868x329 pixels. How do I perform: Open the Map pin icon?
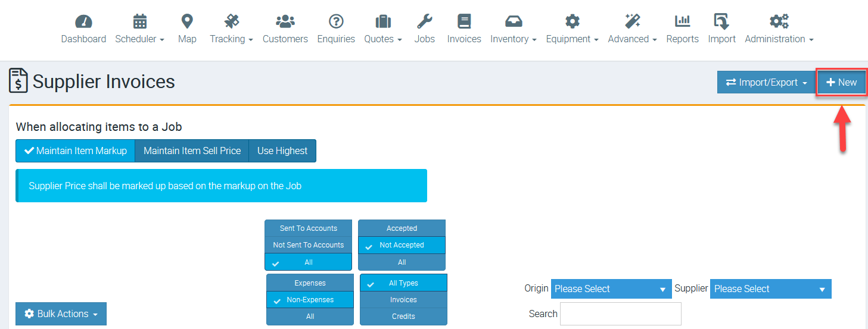pos(187,21)
